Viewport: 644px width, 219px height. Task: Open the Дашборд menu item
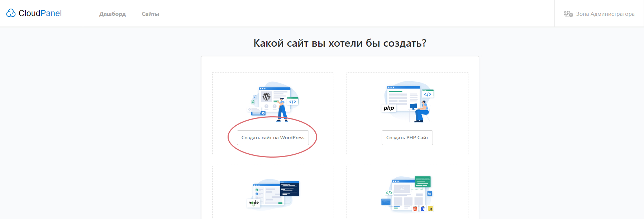[113, 14]
